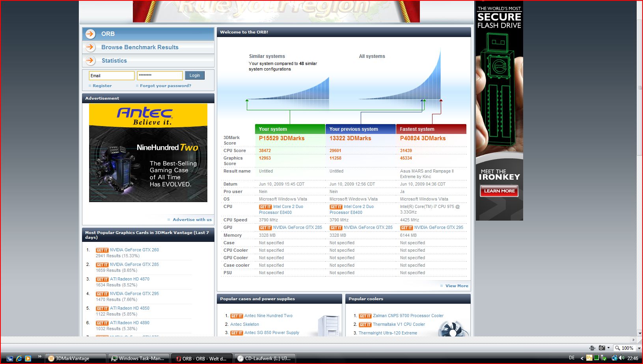Expand the quick launch overflow chevron
This screenshot has height=364, width=643.
(x=39, y=357)
